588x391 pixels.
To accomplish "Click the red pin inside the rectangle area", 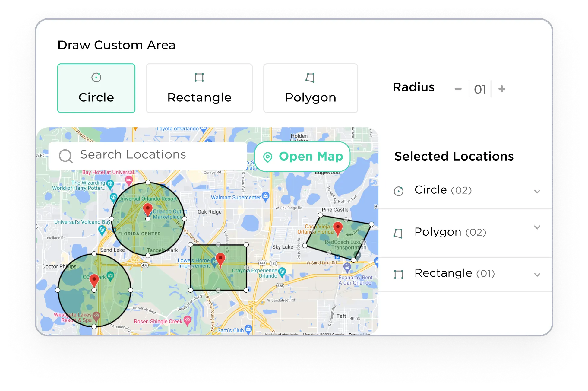I will [x=220, y=259].
